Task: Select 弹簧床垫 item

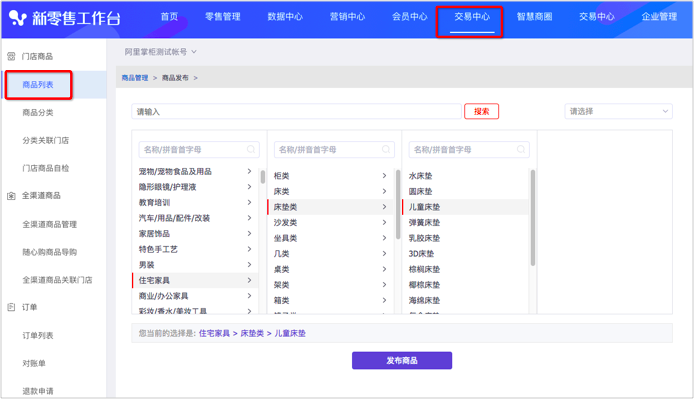Action: click(x=424, y=222)
